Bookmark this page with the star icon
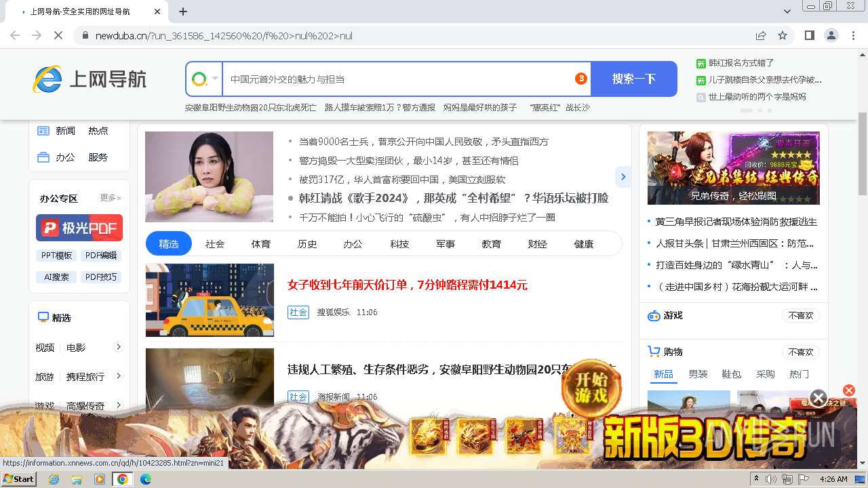 [783, 35]
